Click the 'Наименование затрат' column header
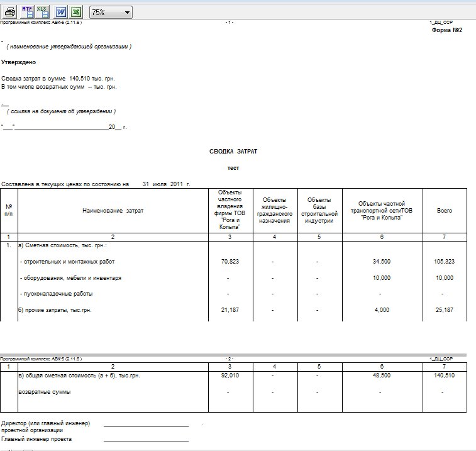 click(x=113, y=211)
